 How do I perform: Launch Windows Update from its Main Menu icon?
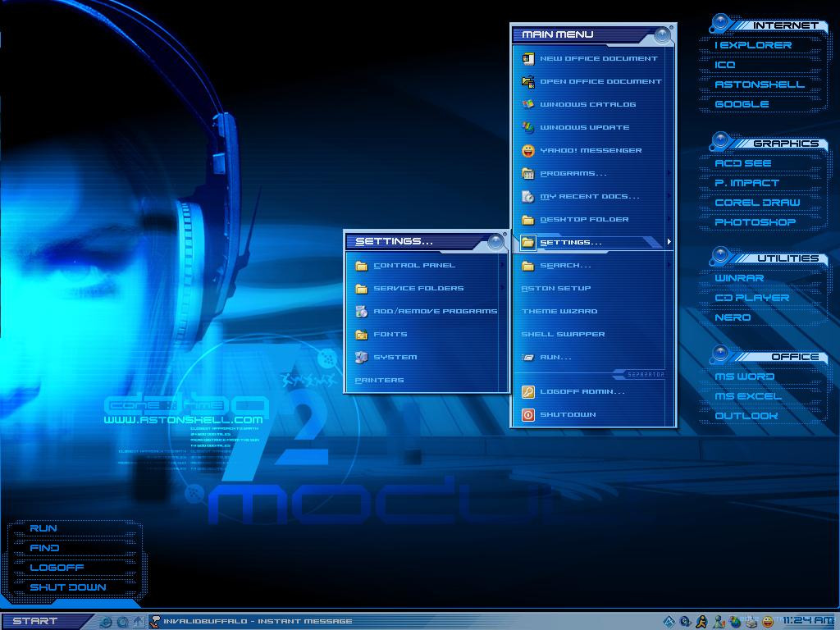point(528,127)
